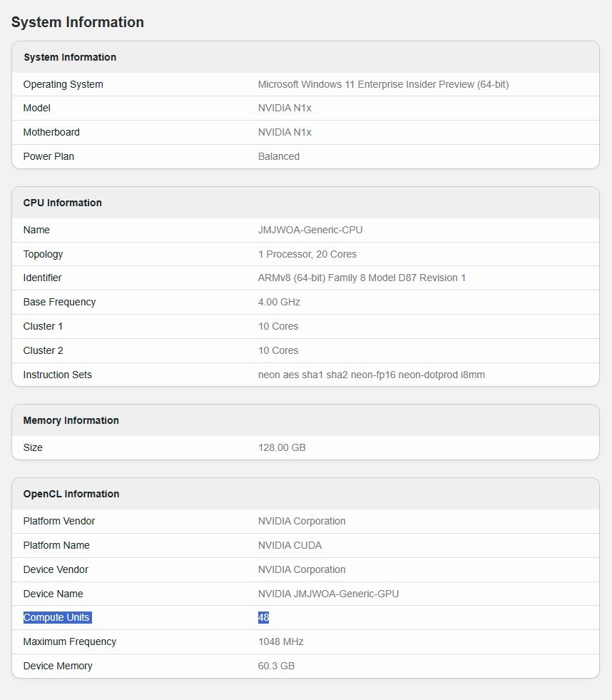Select the '128.00 GB' memory value

(x=282, y=447)
